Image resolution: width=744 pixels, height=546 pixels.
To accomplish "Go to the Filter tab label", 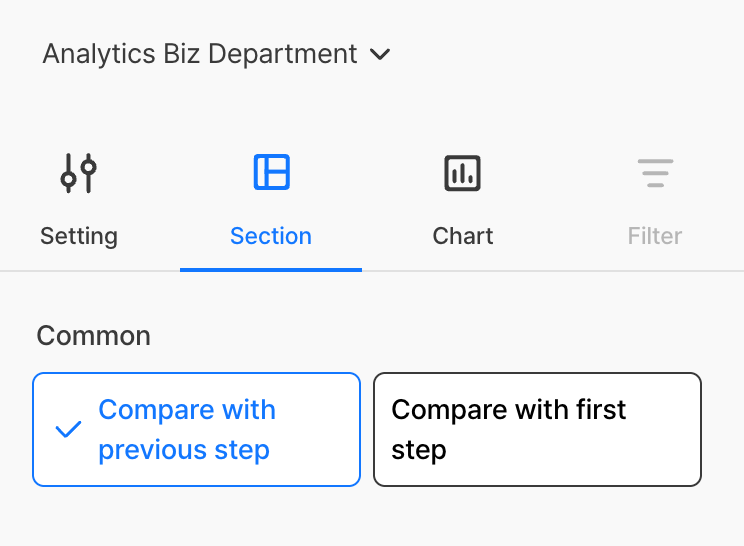I will tap(655, 236).
